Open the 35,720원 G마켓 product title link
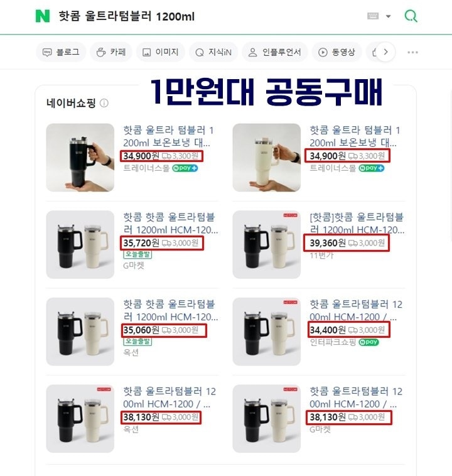This screenshot has width=452, height=476. [x=170, y=224]
